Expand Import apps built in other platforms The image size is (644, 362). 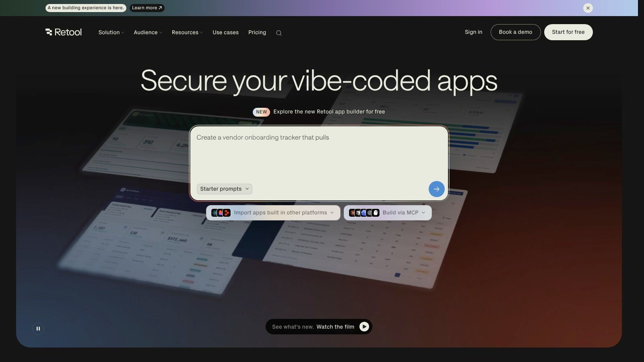click(x=273, y=213)
